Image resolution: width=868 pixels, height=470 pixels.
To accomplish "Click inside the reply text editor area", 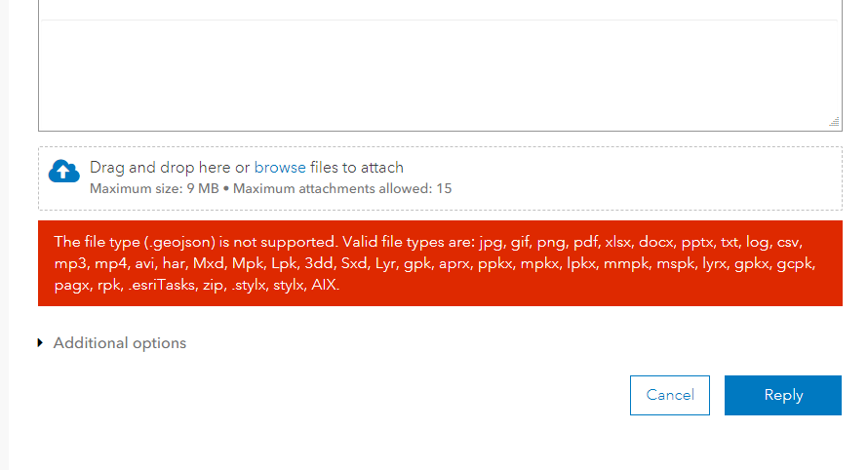I will point(439,73).
